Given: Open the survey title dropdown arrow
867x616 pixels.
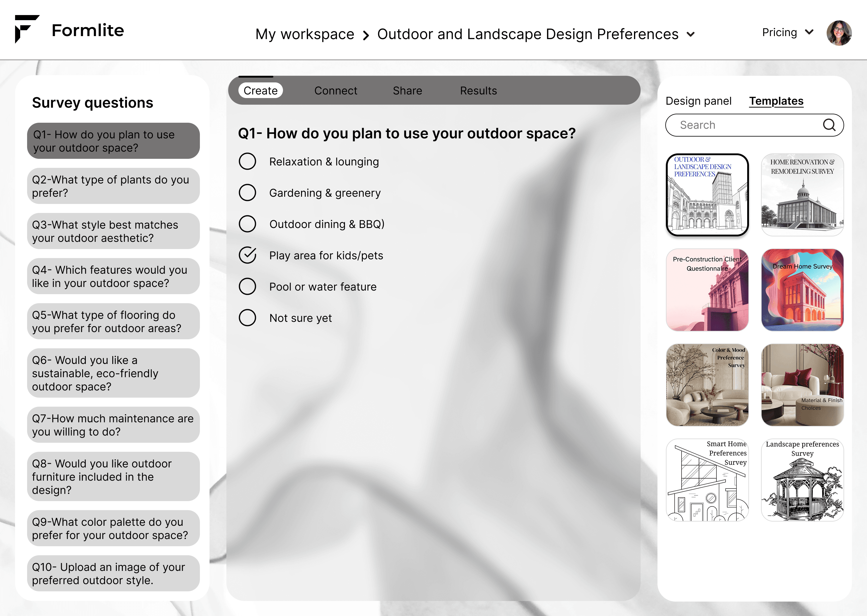Looking at the screenshot, I should [691, 35].
